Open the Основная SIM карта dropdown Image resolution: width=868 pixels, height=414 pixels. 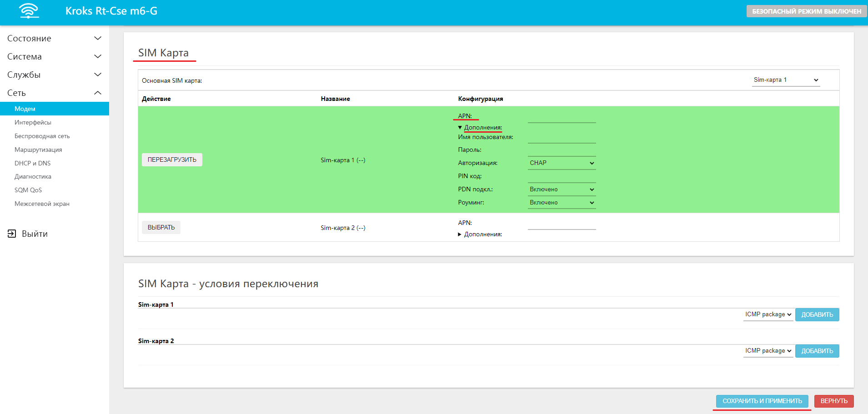point(786,80)
